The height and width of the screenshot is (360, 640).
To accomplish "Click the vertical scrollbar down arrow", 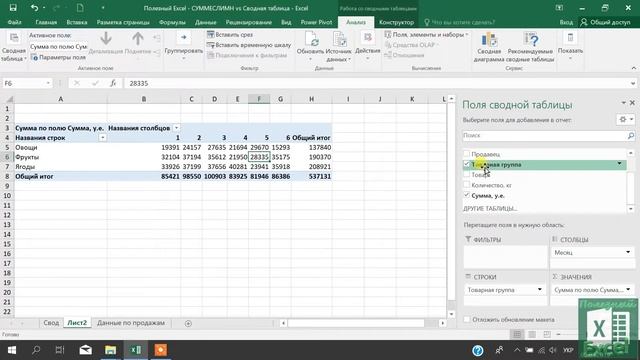I will tap(451, 314).
